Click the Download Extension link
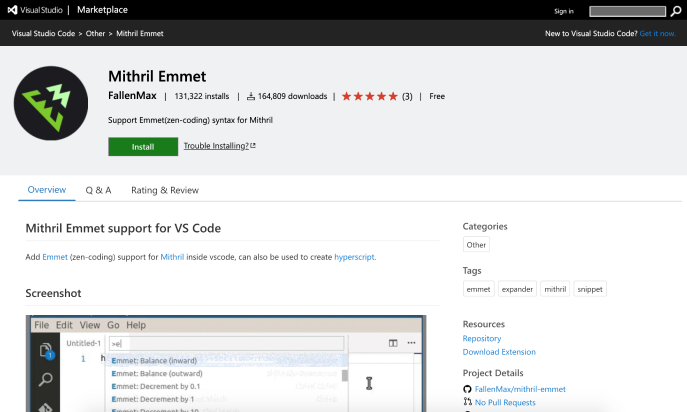The height and width of the screenshot is (412, 687). 499,352
